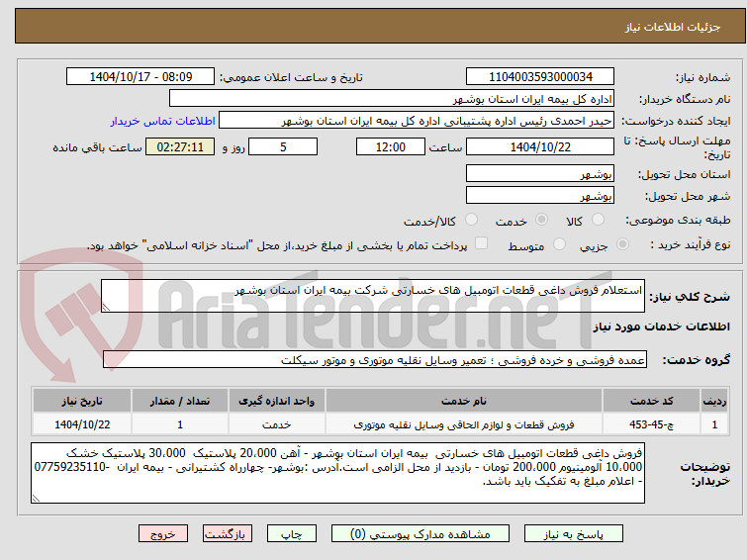Click the تعداد / مقدار column header

180,401
